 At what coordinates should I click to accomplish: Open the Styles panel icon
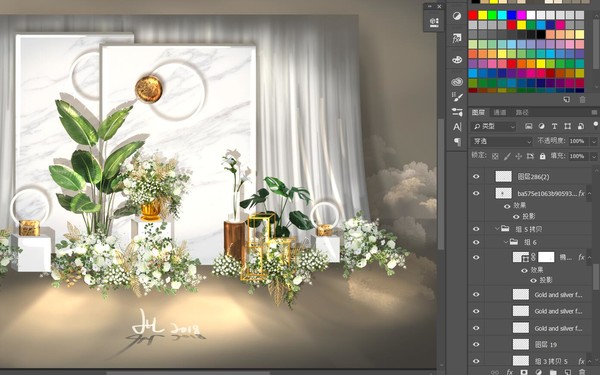(457, 38)
